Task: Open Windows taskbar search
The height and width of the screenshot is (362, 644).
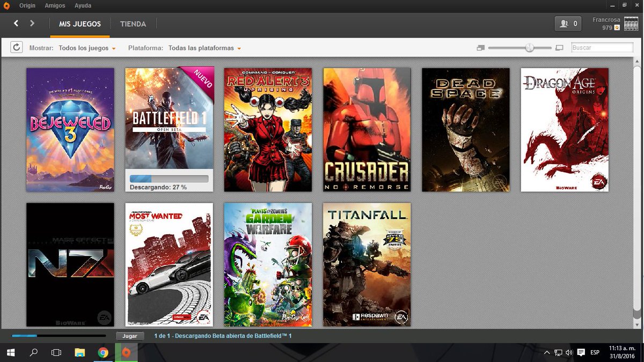Action: click(x=33, y=352)
